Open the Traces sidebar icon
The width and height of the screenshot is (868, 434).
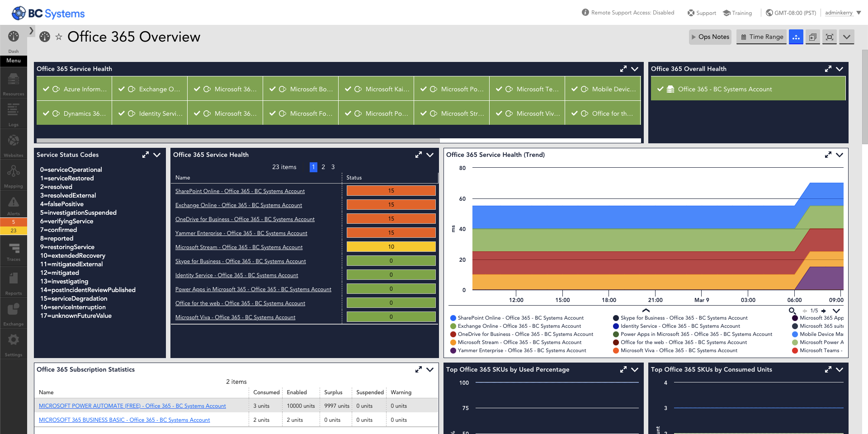(x=14, y=251)
